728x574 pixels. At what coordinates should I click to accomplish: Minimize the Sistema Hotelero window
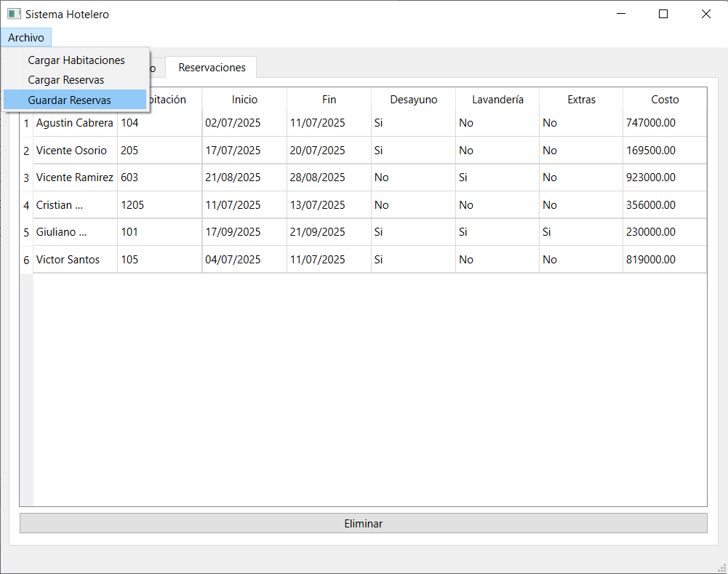[x=621, y=14]
